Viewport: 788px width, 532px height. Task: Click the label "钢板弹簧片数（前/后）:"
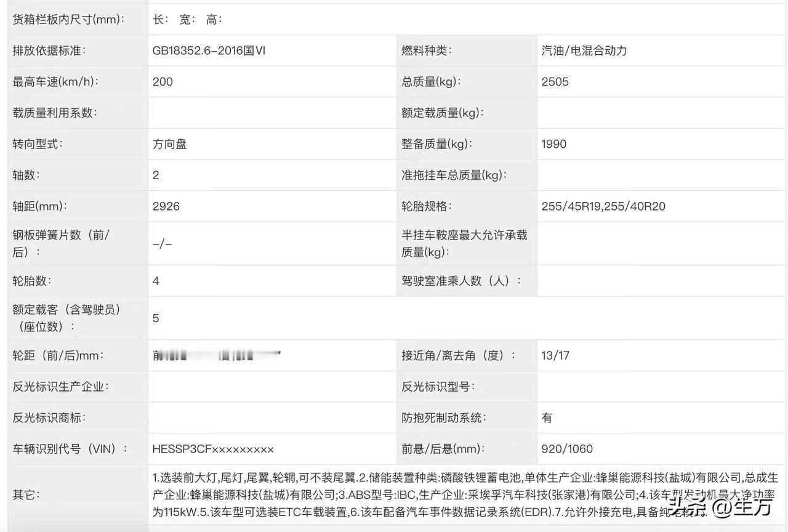61,243
